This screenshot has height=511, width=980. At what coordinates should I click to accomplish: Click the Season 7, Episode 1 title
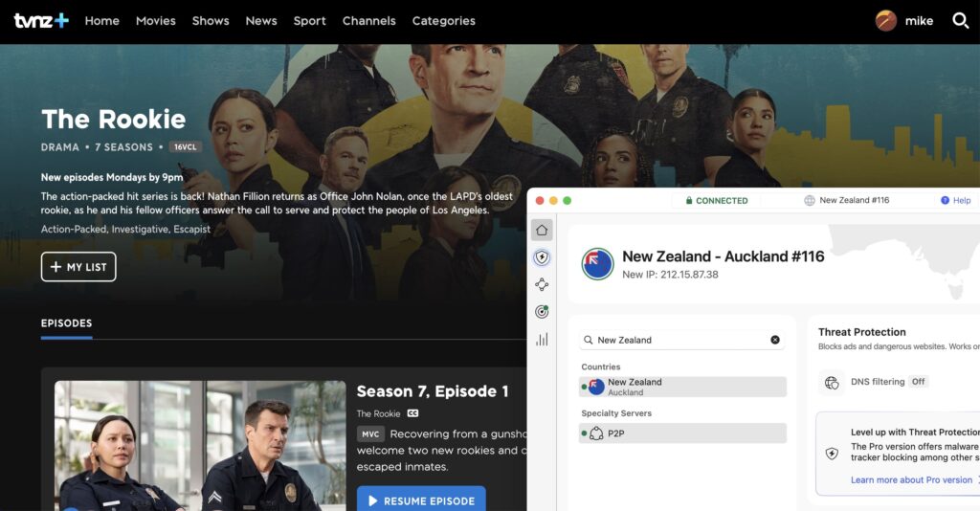pyautogui.click(x=433, y=391)
